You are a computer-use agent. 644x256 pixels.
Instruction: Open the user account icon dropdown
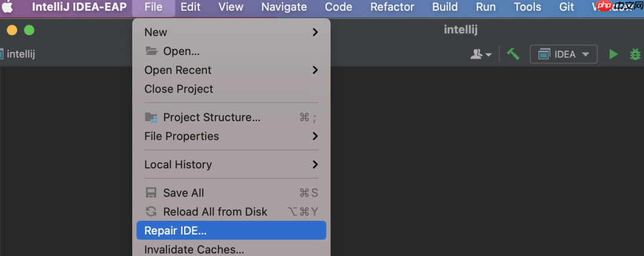[481, 54]
